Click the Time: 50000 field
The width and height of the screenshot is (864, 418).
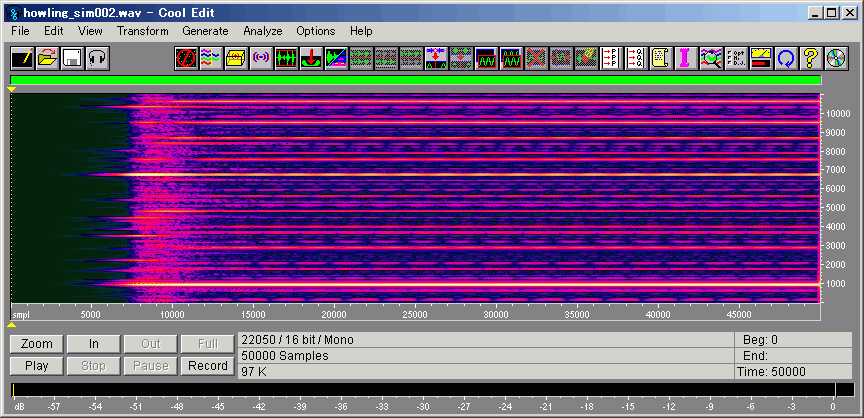[793, 372]
